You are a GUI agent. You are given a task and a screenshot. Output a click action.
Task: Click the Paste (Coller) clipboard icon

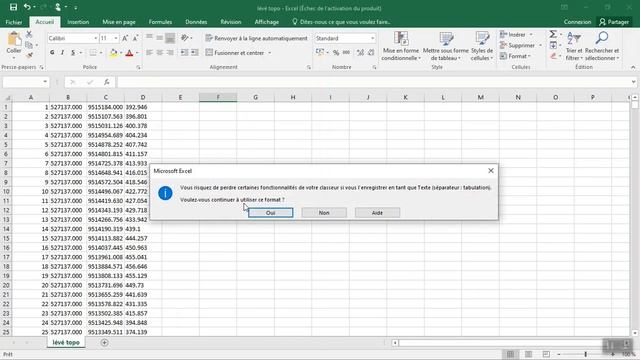pos(14,39)
